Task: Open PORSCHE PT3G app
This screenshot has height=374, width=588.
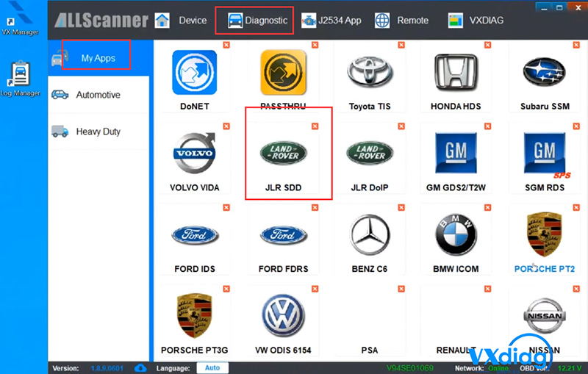Action: pos(194,315)
